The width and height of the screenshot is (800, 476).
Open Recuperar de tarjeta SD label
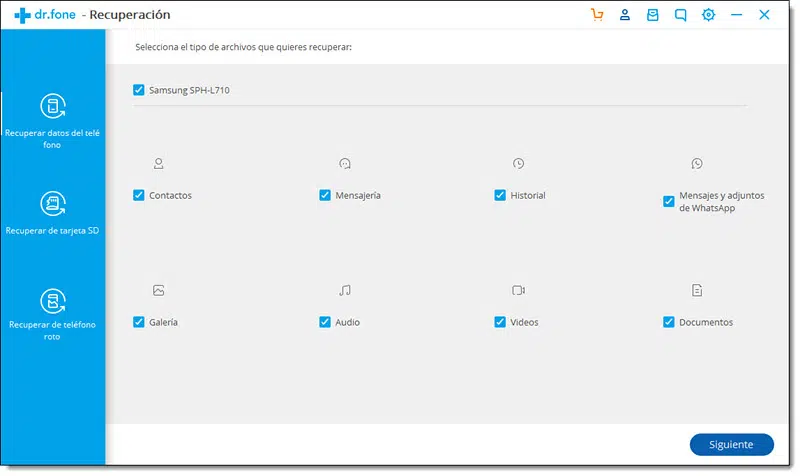(52, 231)
